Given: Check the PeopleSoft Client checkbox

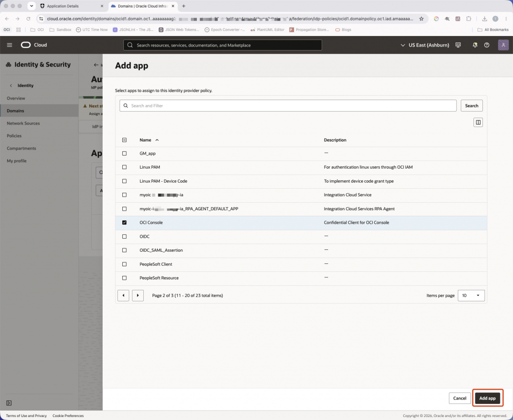Looking at the screenshot, I should coord(124,264).
